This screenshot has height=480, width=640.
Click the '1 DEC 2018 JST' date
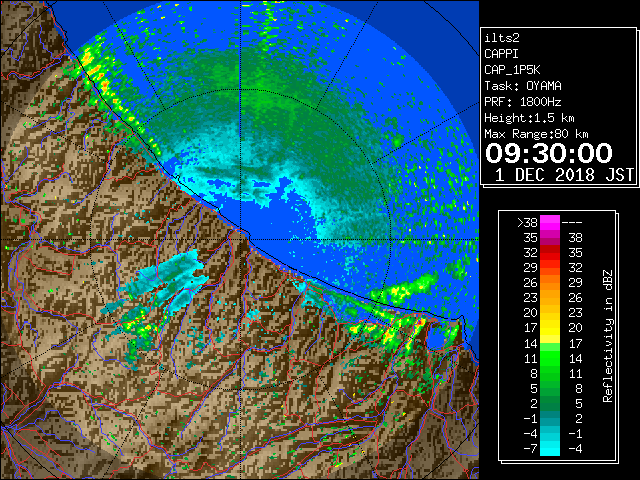(x=564, y=175)
